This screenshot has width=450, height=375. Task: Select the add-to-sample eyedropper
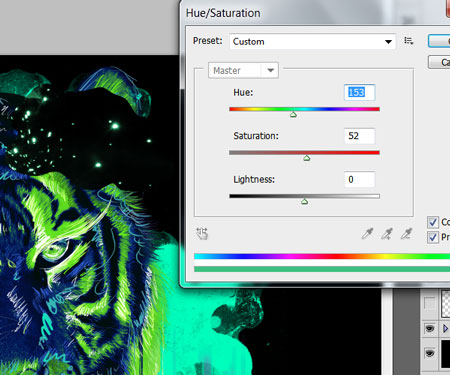[x=387, y=234]
